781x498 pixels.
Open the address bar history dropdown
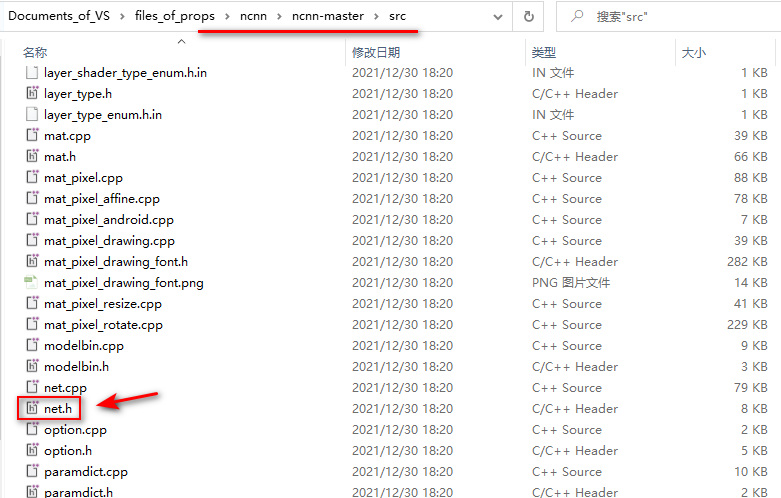tap(497, 17)
